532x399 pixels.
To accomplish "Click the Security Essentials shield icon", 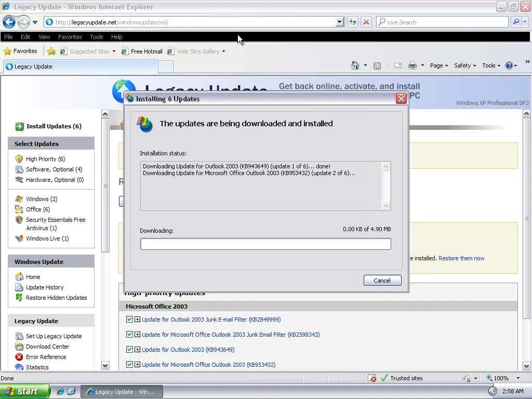I will click(19, 220).
